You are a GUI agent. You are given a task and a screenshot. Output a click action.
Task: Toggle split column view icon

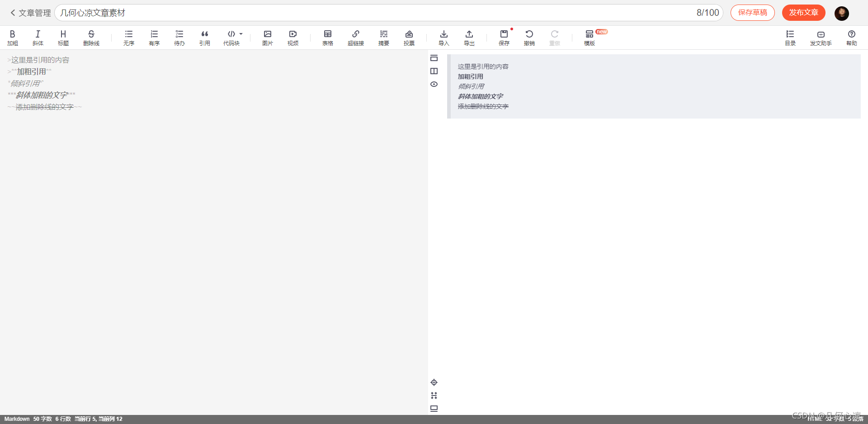click(x=434, y=71)
